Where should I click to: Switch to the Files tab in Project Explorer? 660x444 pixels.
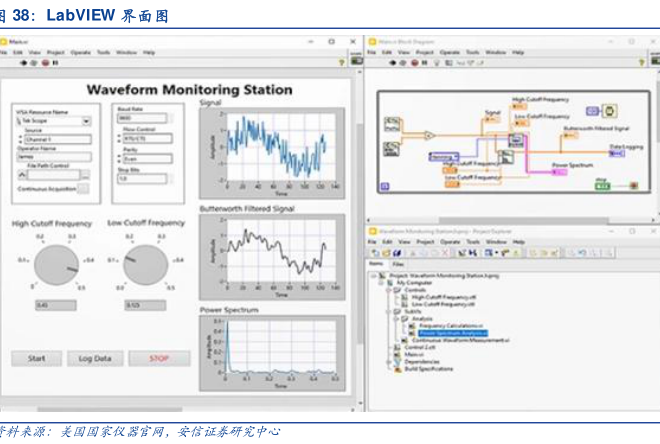398,264
